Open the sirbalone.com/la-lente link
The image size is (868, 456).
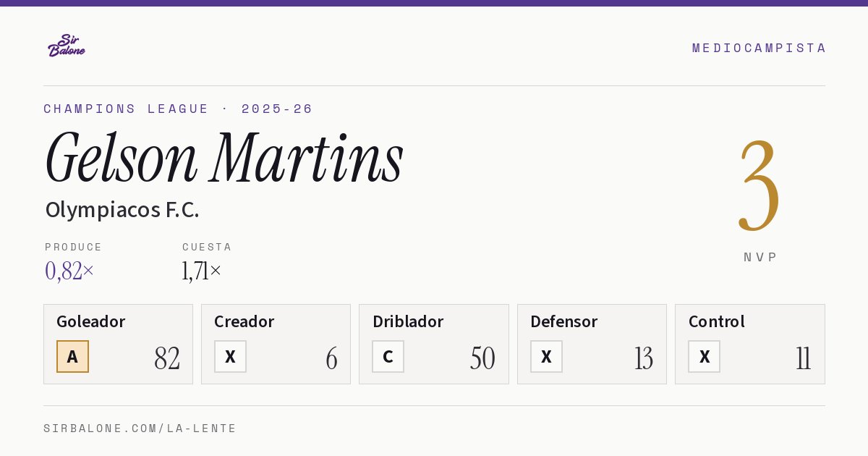140,428
